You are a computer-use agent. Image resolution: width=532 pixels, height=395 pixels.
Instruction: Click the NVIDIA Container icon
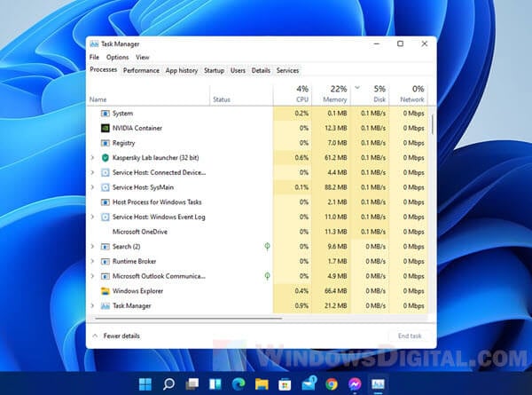[106, 128]
